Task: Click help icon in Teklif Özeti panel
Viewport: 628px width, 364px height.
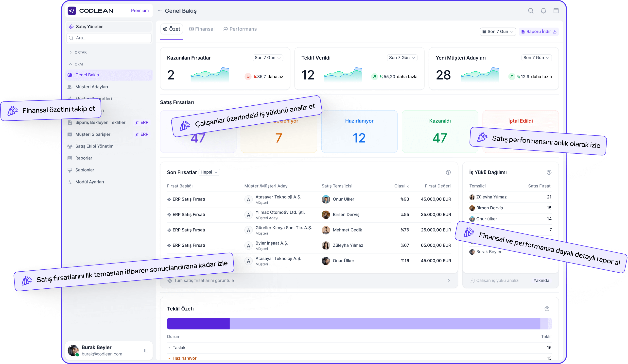Action: [547, 309]
